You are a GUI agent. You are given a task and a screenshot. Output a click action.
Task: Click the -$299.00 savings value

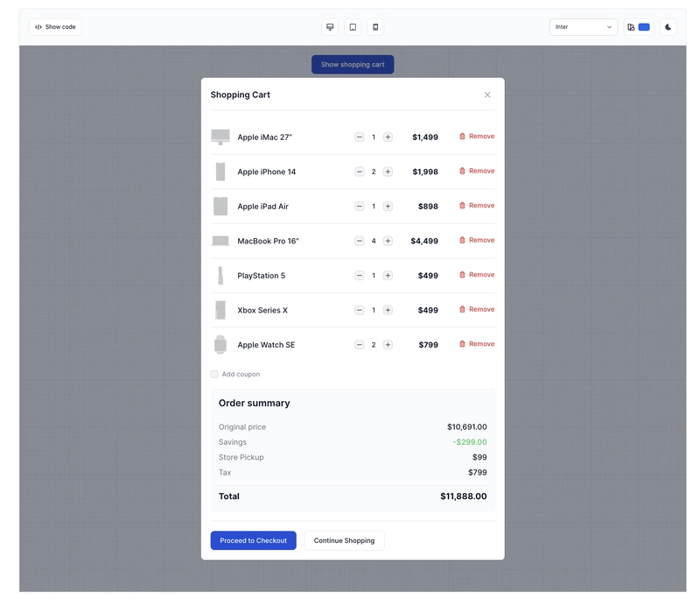coord(470,442)
